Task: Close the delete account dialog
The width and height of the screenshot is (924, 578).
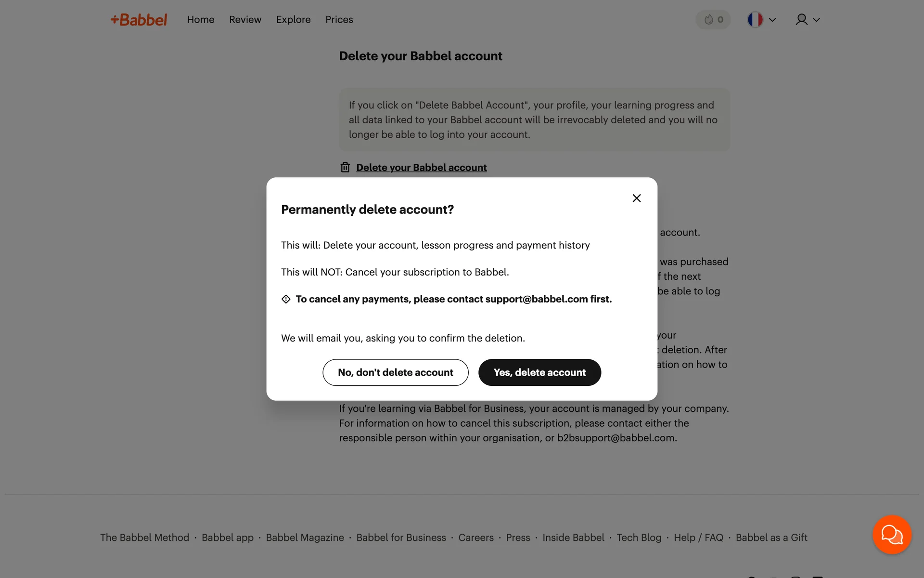Action: pyautogui.click(x=636, y=198)
